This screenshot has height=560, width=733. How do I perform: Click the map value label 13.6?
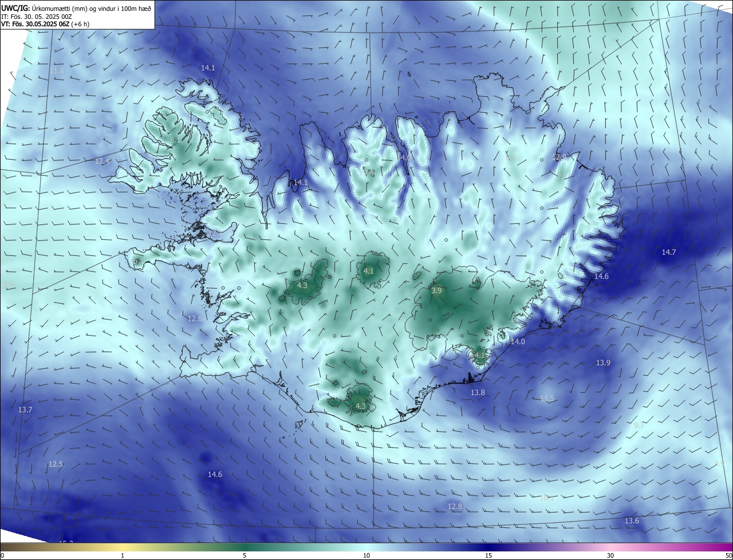pyautogui.click(x=632, y=520)
